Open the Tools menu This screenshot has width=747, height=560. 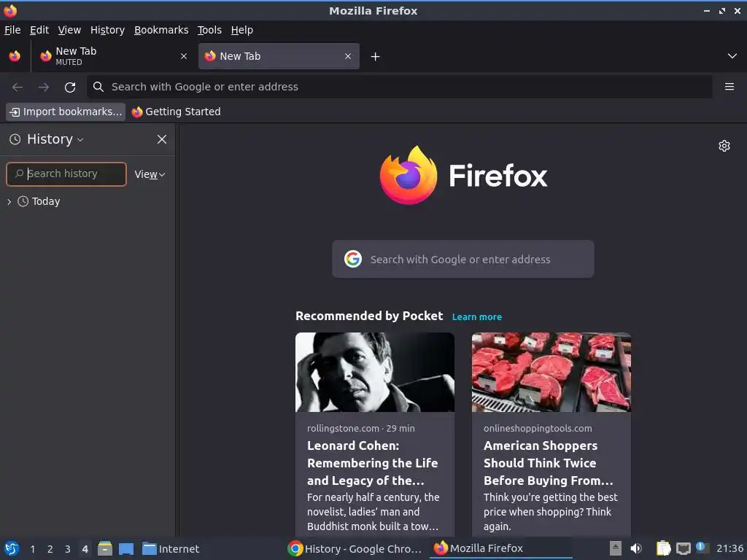[x=209, y=30]
